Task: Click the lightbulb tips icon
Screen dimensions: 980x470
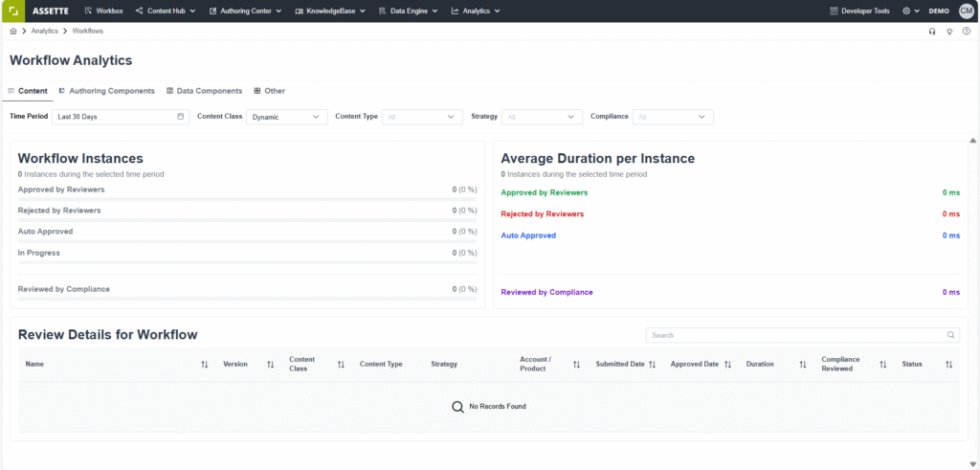Action: (949, 32)
